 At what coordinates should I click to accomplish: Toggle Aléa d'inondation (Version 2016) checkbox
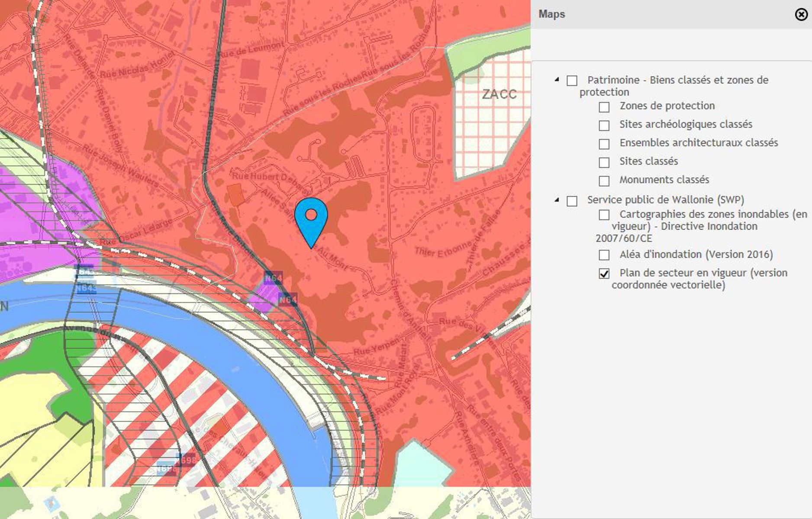pyautogui.click(x=604, y=255)
